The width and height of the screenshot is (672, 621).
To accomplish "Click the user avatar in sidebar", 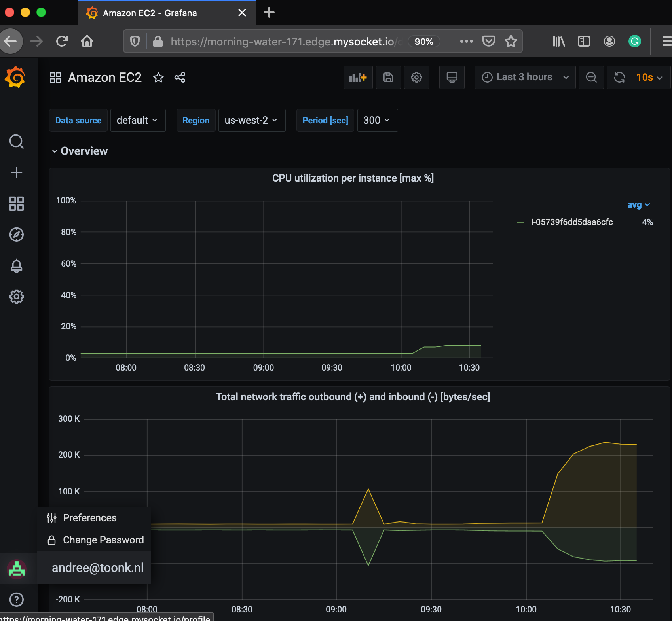I will point(17,569).
